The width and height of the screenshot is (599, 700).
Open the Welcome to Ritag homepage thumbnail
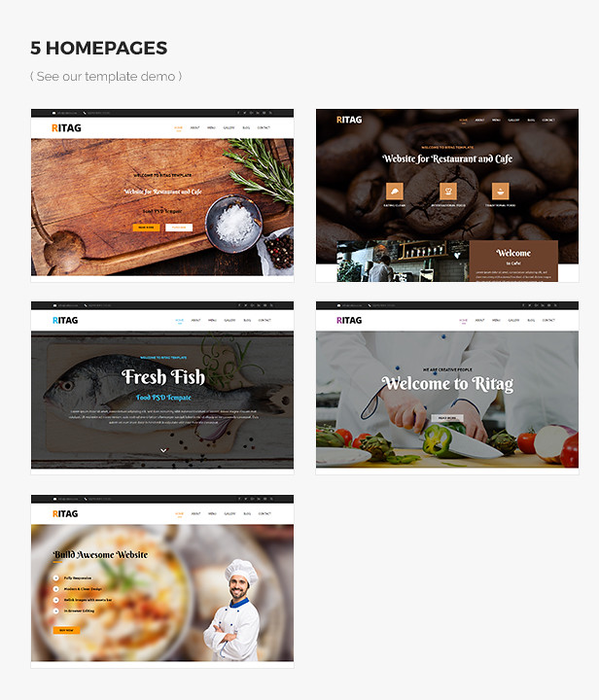[447, 388]
